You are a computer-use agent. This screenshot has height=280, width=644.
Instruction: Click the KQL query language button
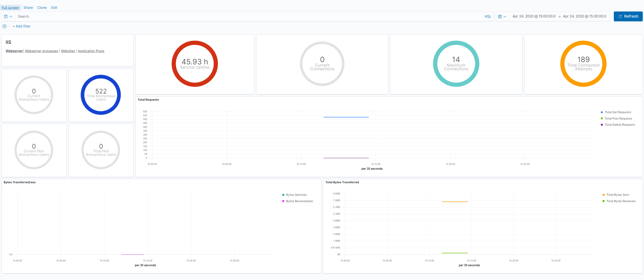[x=488, y=16]
